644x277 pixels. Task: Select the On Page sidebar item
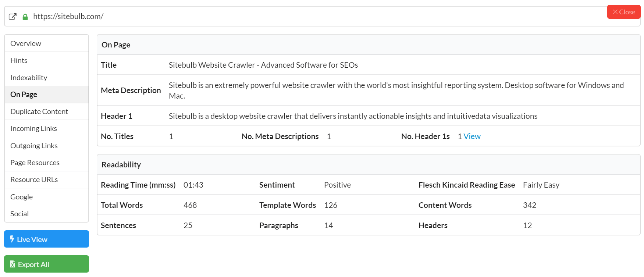pos(46,95)
